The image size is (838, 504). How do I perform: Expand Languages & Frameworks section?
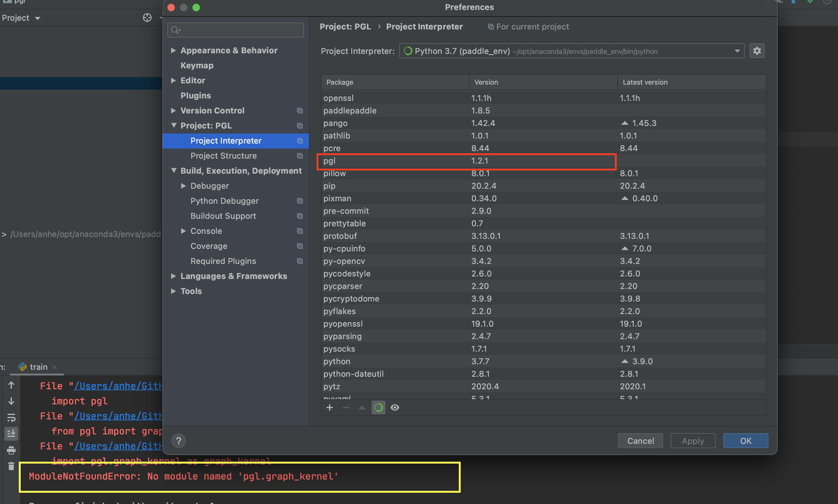[174, 276]
